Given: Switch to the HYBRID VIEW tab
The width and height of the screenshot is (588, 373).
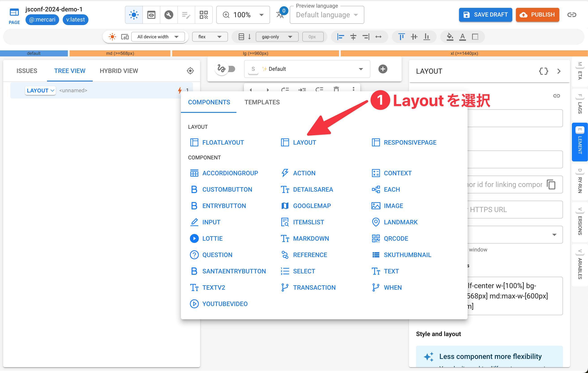Looking at the screenshot, I should pyautogui.click(x=119, y=70).
